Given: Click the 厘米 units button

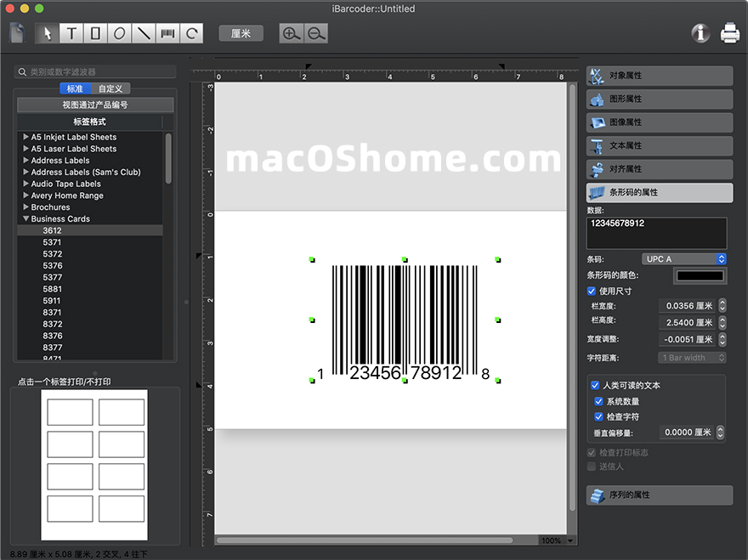Looking at the screenshot, I should [x=241, y=33].
